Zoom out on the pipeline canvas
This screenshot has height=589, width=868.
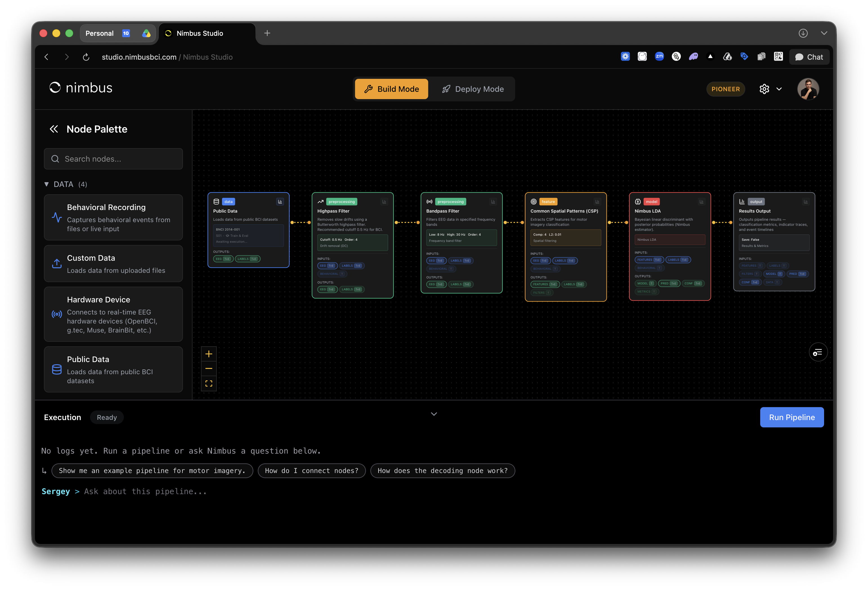tap(209, 369)
